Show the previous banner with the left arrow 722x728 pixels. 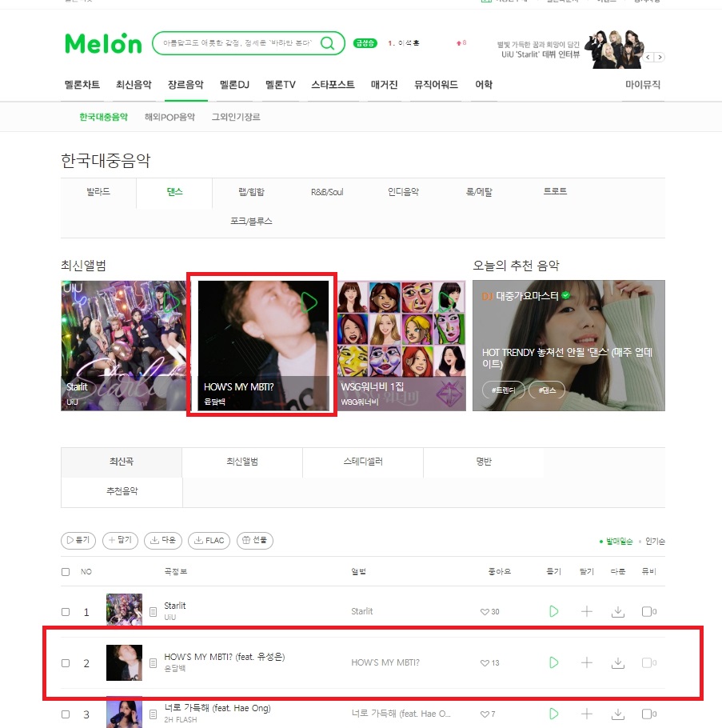click(648, 57)
